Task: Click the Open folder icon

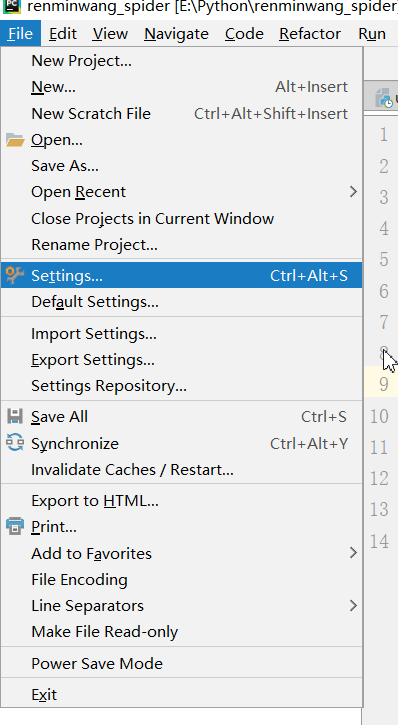Action: (x=15, y=140)
